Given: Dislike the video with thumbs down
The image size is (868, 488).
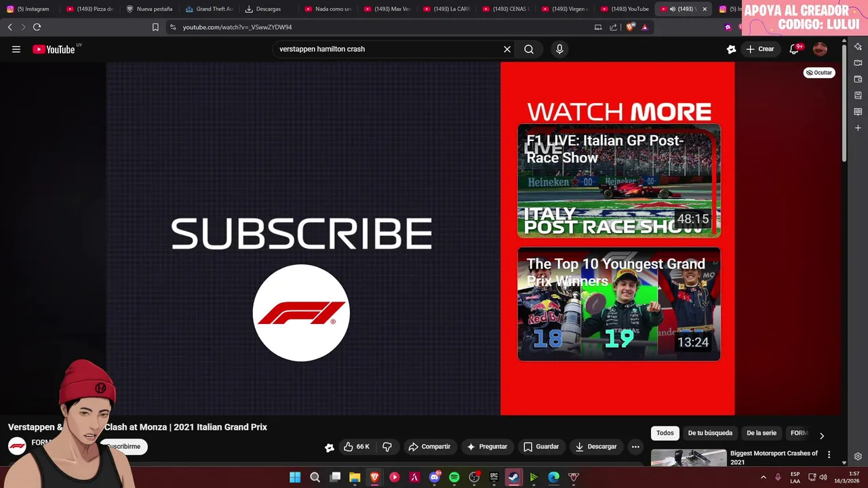Looking at the screenshot, I should click(x=387, y=447).
